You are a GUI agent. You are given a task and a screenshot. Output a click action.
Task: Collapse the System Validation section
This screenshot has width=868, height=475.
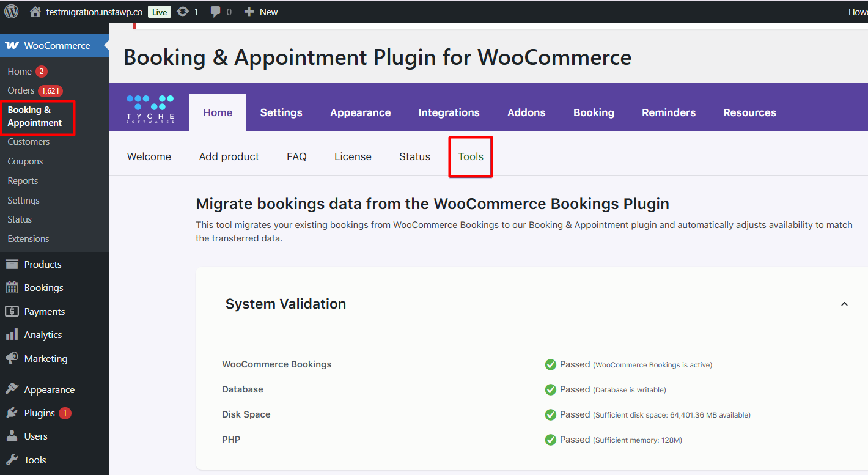[x=844, y=304]
